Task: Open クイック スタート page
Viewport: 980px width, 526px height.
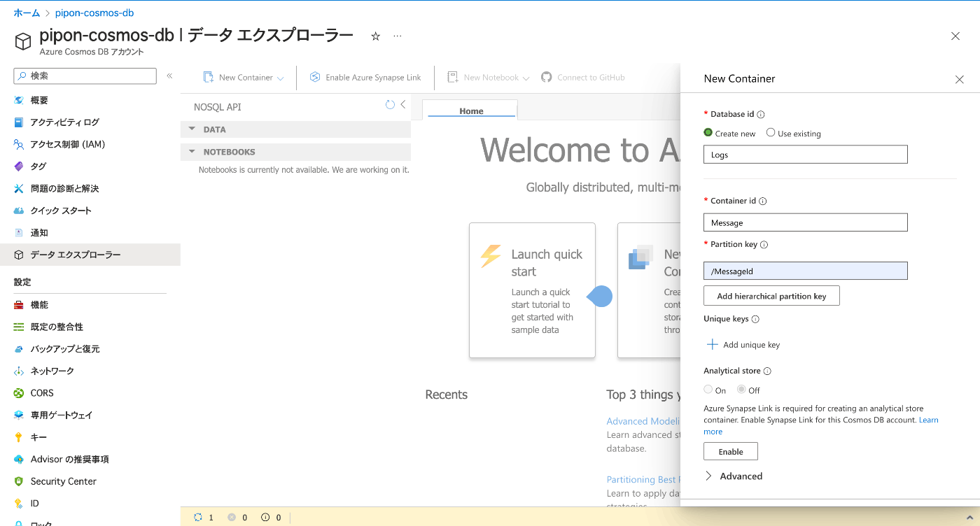Action: pyautogui.click(x=61, y=211)
